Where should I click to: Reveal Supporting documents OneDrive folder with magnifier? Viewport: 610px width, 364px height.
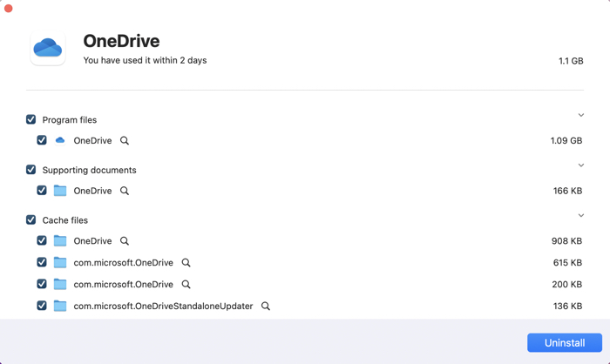click(125, 191)
